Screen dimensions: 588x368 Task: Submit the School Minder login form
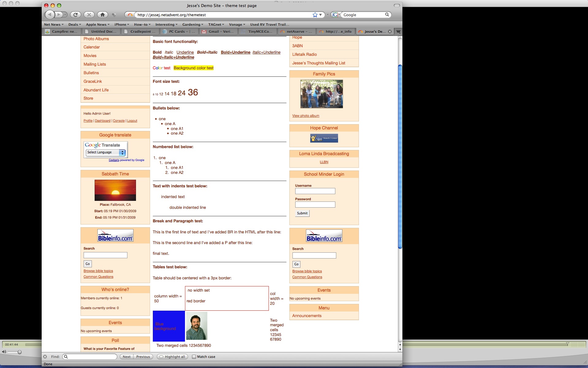click(302, 213)
